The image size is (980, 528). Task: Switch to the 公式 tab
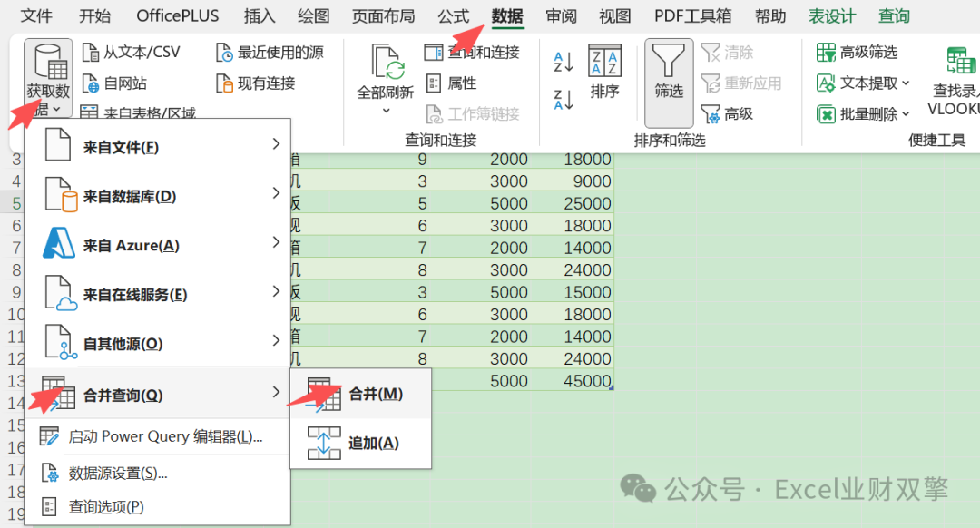pyautogui.click(x=453, y=15)
